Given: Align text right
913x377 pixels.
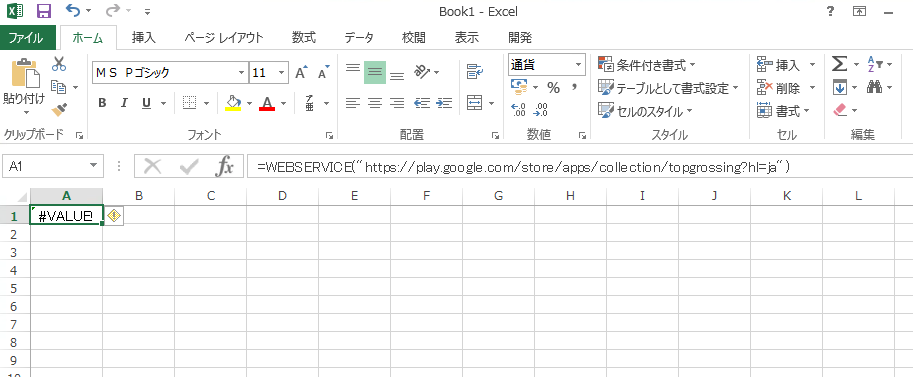Looking at the screenshot, I should (397, 103).
